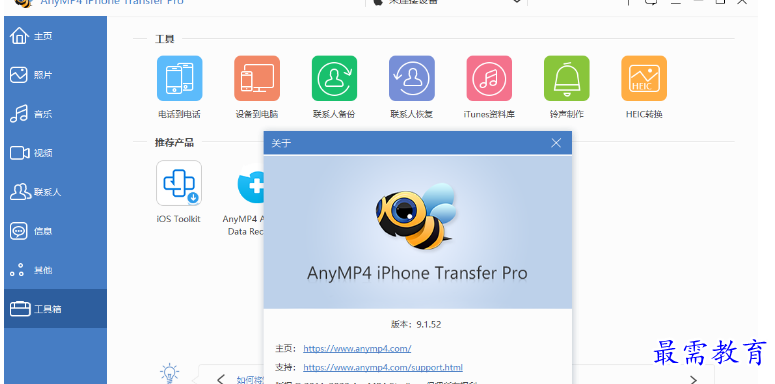Open the Photos (照片) sidebar tab
This screenshot has width=775, height=384.
pos(55,75)
